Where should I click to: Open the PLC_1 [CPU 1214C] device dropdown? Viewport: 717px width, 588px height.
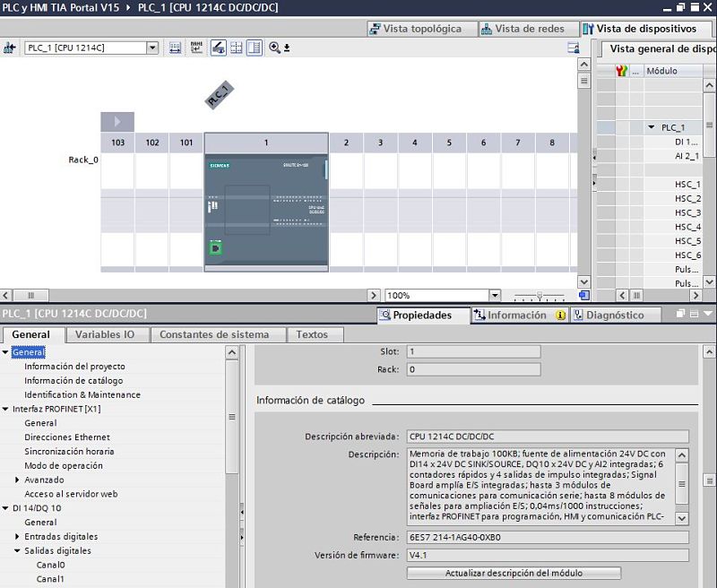(x=151, y=48)
